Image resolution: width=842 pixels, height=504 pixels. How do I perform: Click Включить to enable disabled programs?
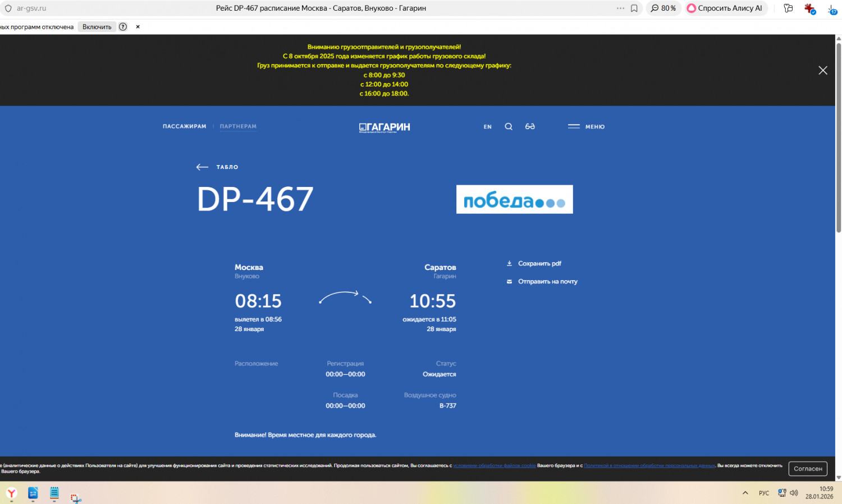(97, 27)
